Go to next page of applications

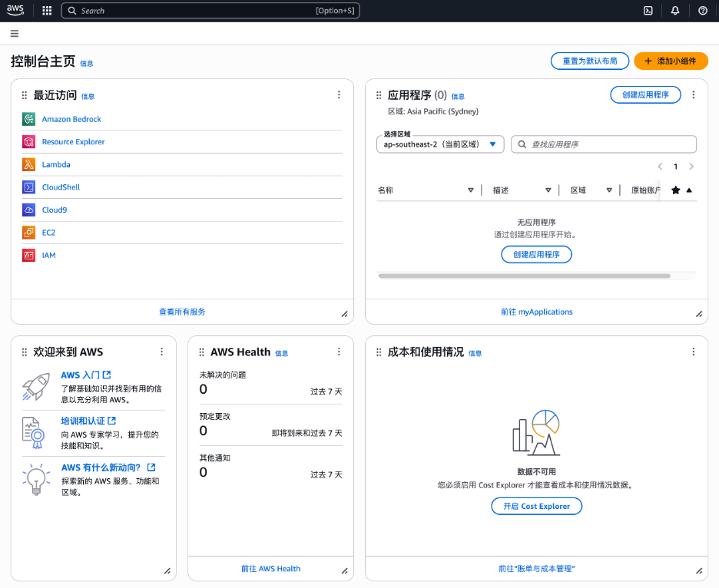[x=691, y=167]
